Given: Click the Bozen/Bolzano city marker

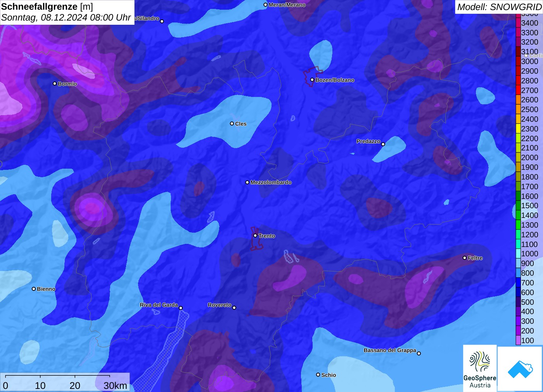Looking at the screenshot, I should tap(312, 80).
